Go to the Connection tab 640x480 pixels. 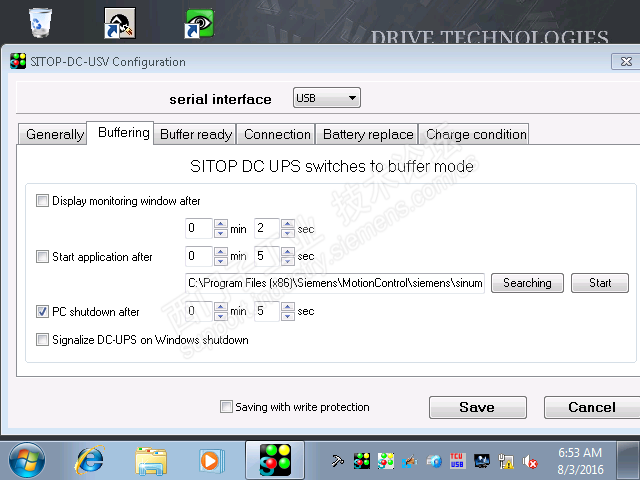[x=276, y=134]
